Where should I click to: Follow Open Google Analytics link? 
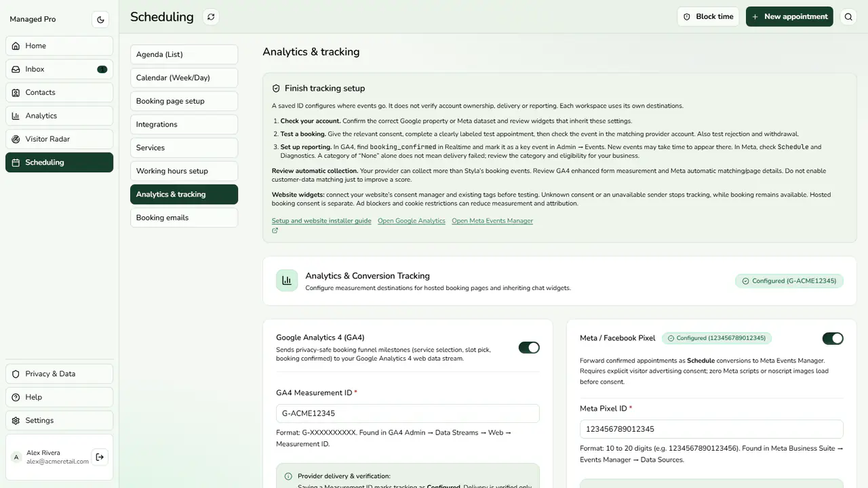[412, 221]
